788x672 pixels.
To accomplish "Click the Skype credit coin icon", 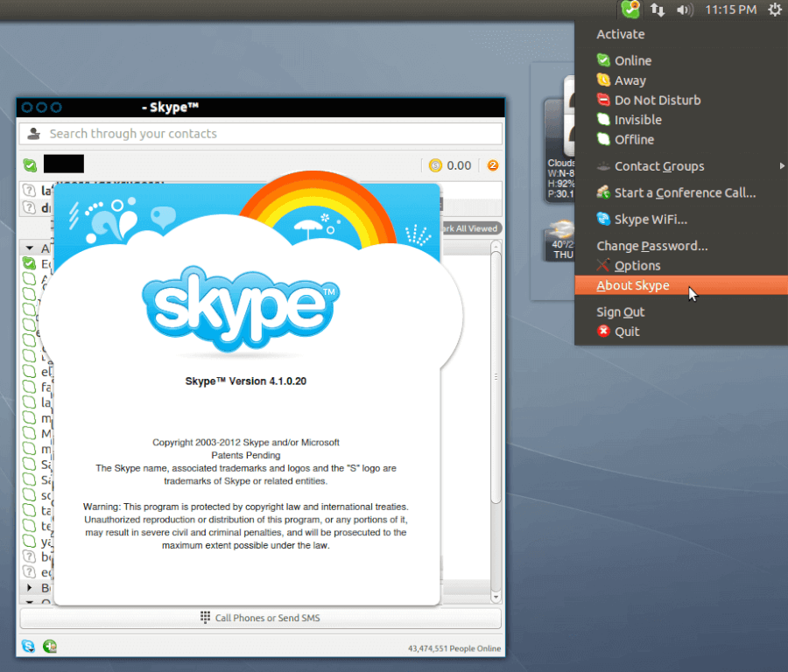I will pos(435,165).
